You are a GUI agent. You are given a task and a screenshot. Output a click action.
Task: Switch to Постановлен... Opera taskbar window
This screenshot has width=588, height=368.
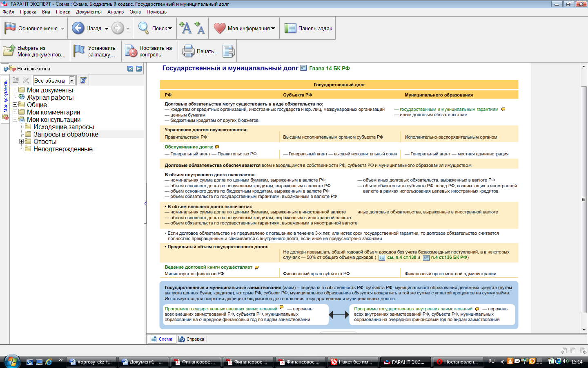click(458, 362)
